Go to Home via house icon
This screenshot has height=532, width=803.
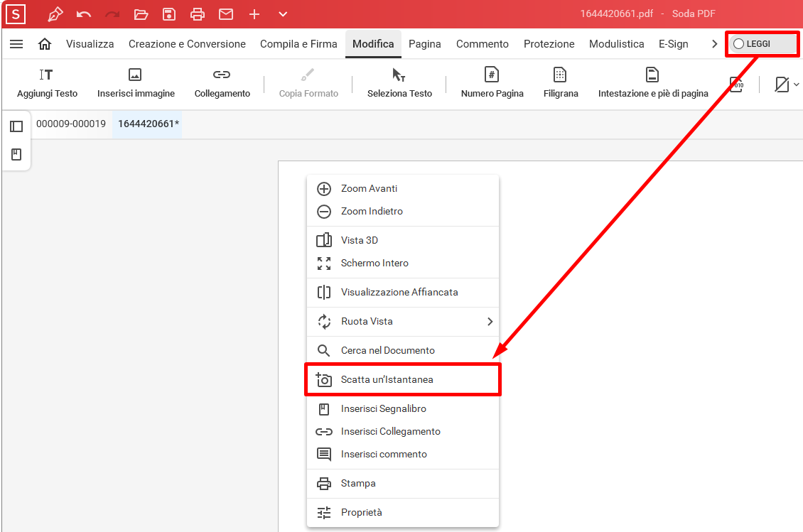45,44
